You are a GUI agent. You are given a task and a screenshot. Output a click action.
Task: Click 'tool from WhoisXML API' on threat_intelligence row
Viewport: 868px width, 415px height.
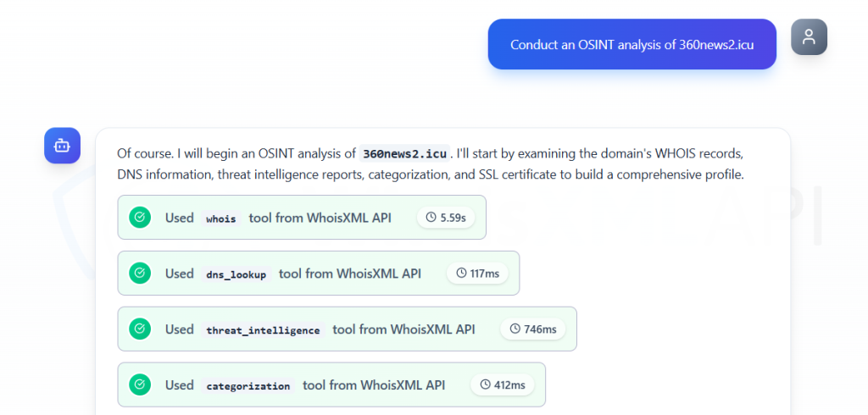[403, 329]
